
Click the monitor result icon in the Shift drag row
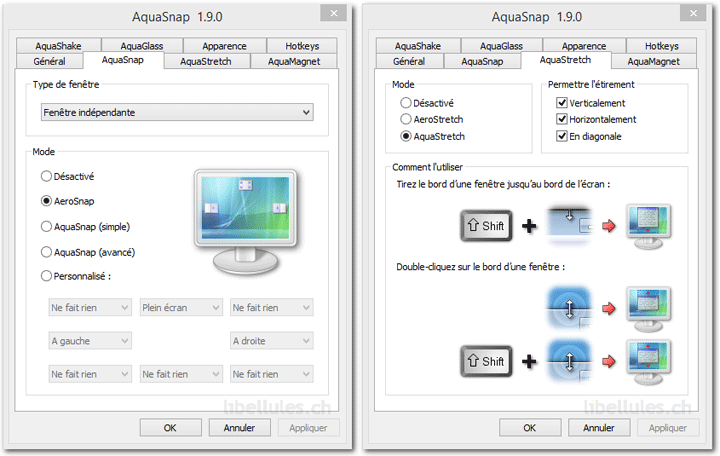[648, 227]
